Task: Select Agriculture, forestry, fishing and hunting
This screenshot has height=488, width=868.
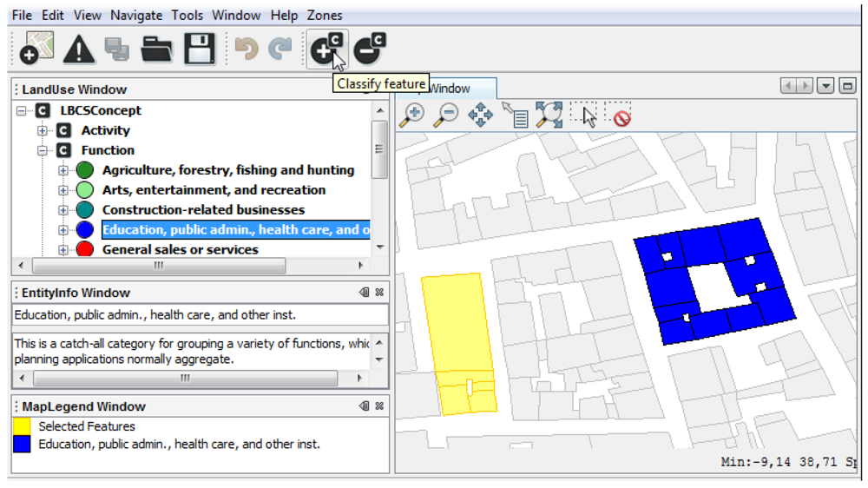Action: [x=228, y=170]
